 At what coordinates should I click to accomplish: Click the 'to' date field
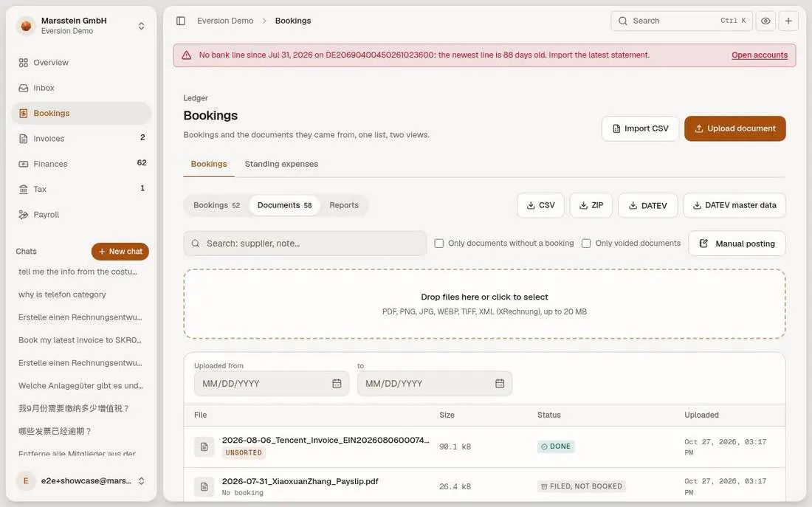click(x=435, y=384)
